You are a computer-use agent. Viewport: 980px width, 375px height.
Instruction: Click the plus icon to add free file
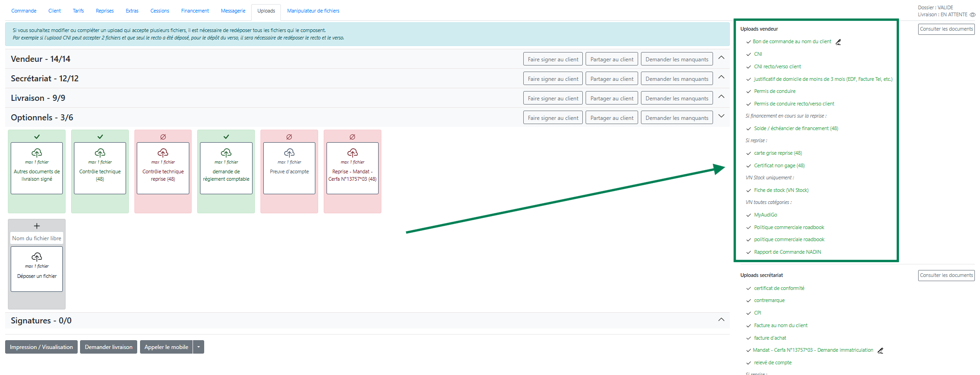click(37, 226)
